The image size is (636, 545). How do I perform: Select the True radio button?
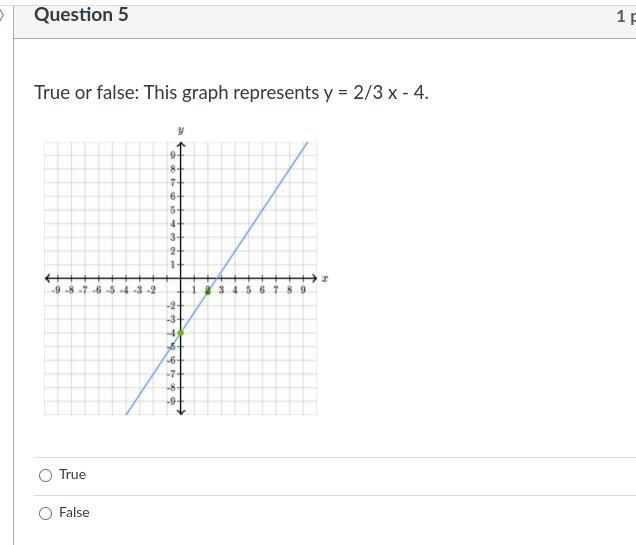point(45,475)
